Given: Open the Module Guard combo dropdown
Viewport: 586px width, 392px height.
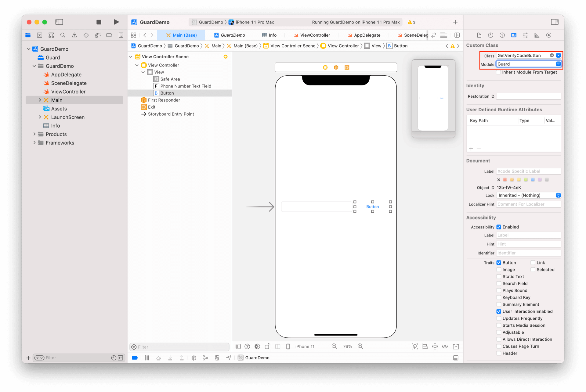Looking at the screenshot, I should coord(558,64).
